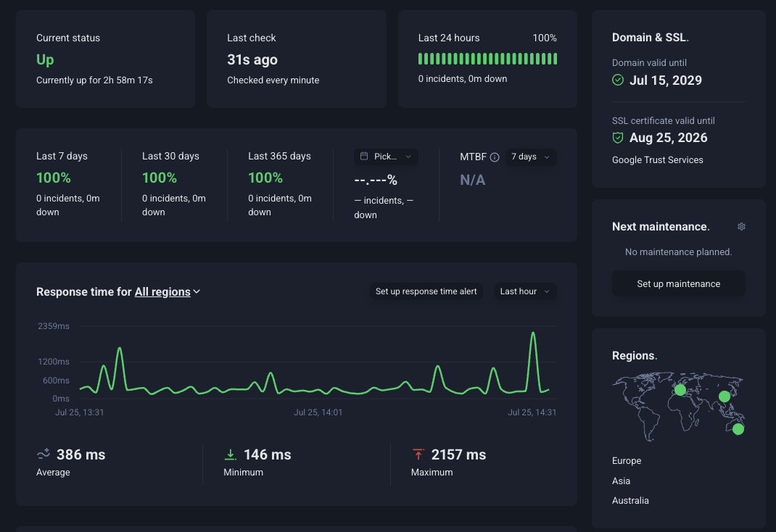This screenshot has width=776, height=532.
Task: Click the Aug 25, 2026 SSL date
Action: [x=668, y=138]
